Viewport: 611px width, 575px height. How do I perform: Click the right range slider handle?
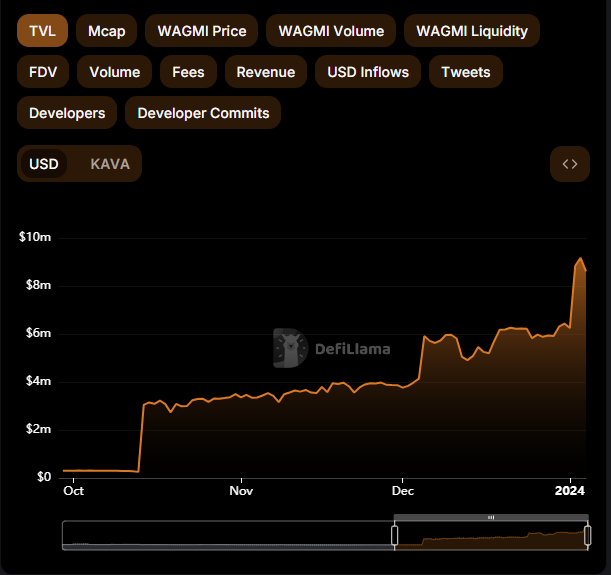pyautogui.click(x=588, y=535)
